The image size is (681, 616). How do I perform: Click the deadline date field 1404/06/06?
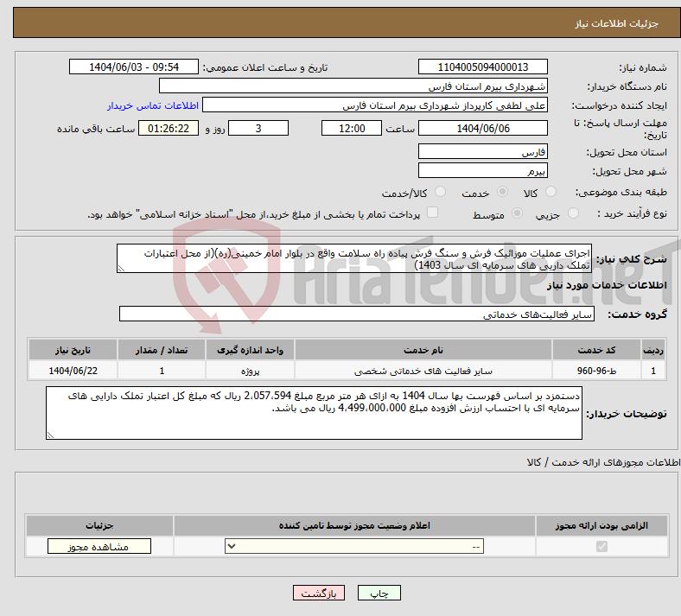click(483, 128)
